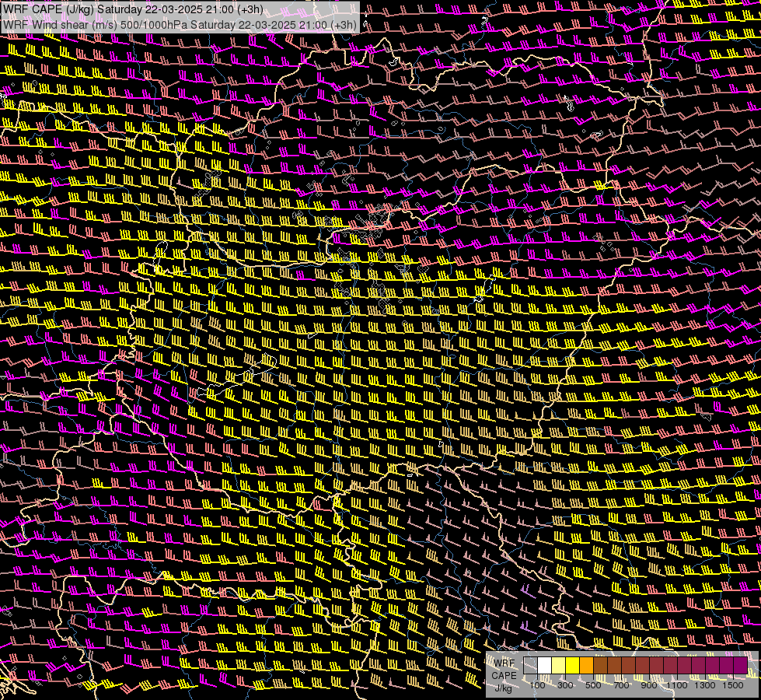
Task: Click the bright yellow legend swatch
Action: pos(573,665)
